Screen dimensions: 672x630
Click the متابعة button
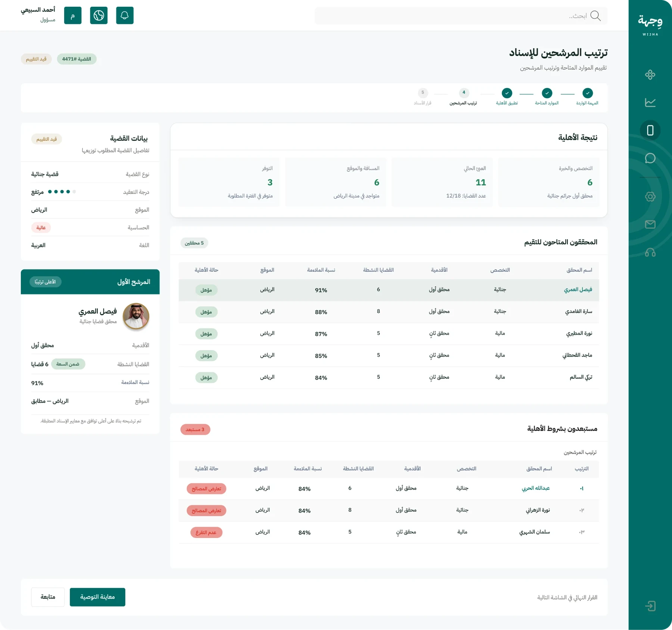coord(48,597)
